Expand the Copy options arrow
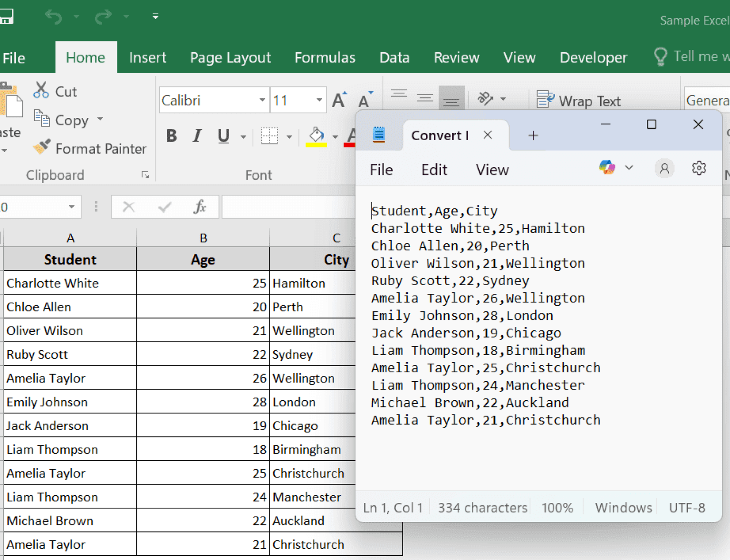Viewport: 730px width, 560px height. [100, 119]
